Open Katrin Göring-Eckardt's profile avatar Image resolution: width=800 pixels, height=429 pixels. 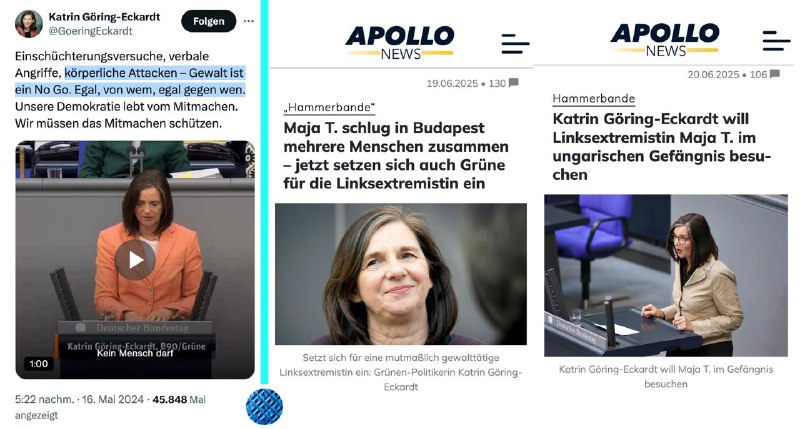tap(29, 23)
